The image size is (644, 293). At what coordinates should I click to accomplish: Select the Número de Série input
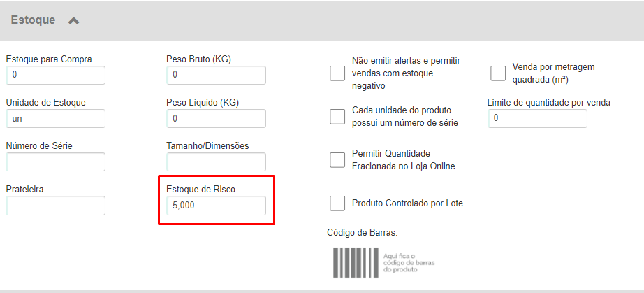click(x=56, y=162)
